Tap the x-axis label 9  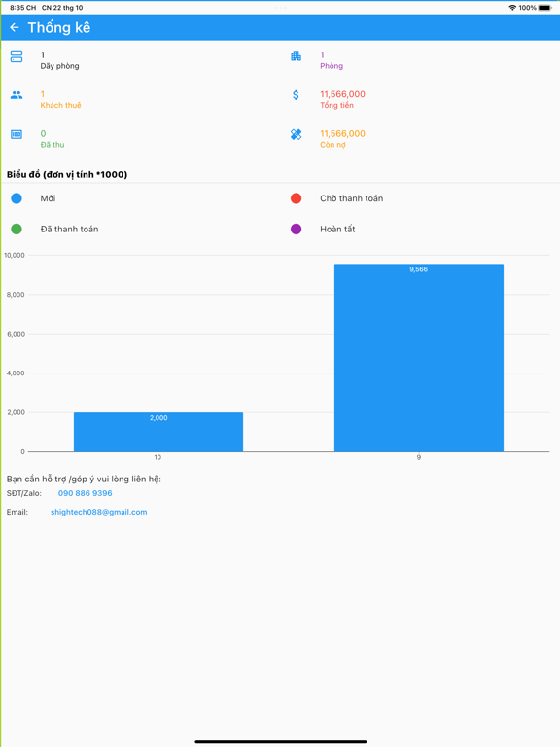click(x=419, y=457)
